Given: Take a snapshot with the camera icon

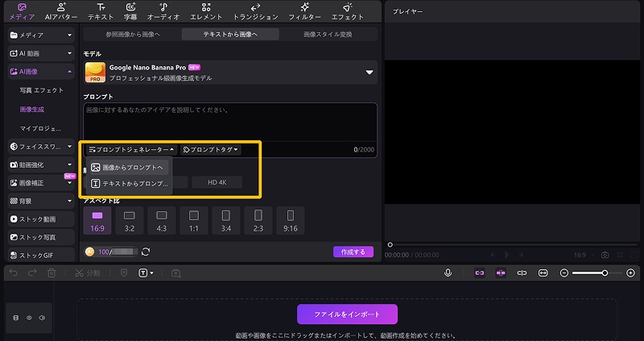Looking at the screenshot, I should click(605, 255).
